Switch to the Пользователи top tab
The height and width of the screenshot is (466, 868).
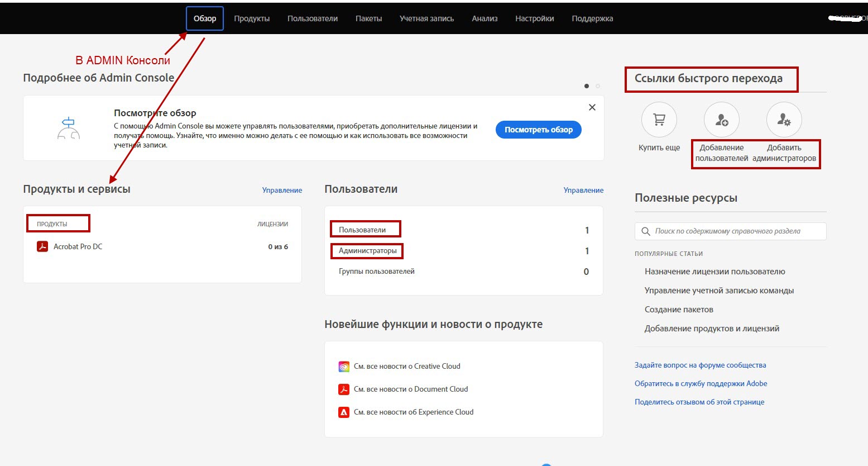313,18
